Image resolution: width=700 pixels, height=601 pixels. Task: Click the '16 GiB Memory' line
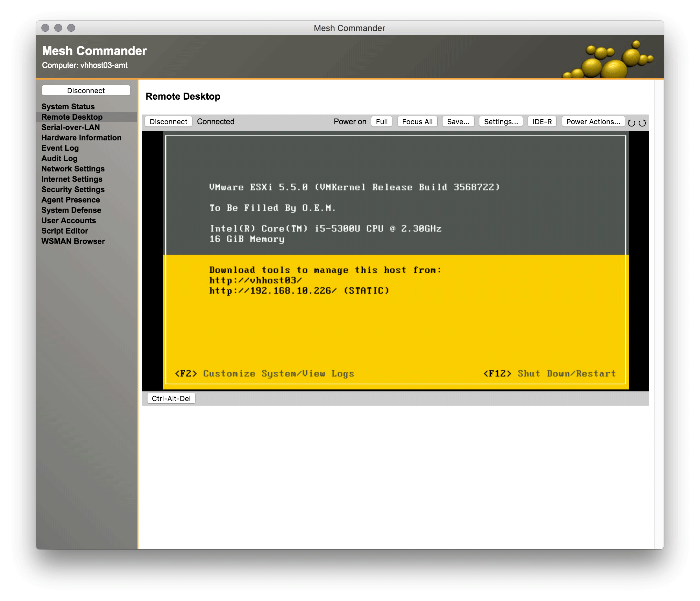(247, 239)
